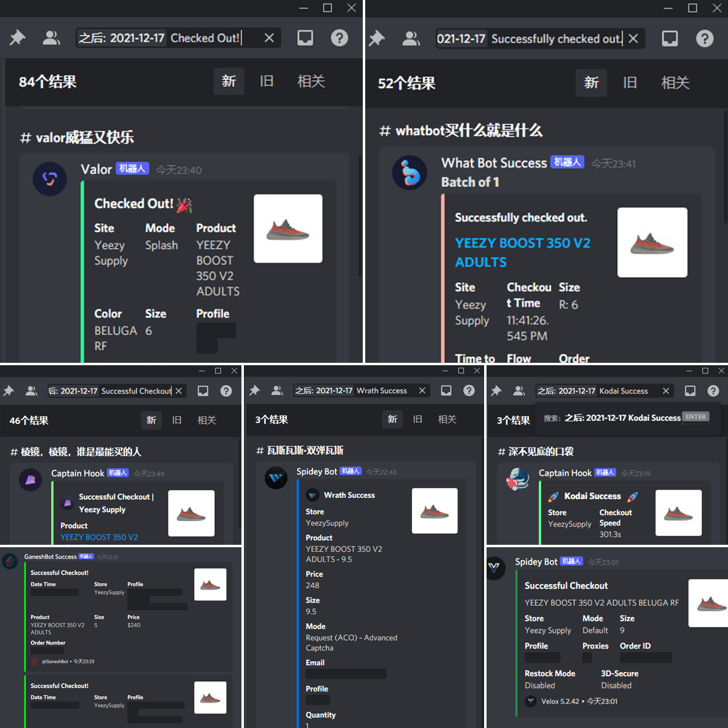The height and width of the screenshot is (728, 728).
Task: Clear the Successfully checked out search query
Action: (x=633, y=38)
